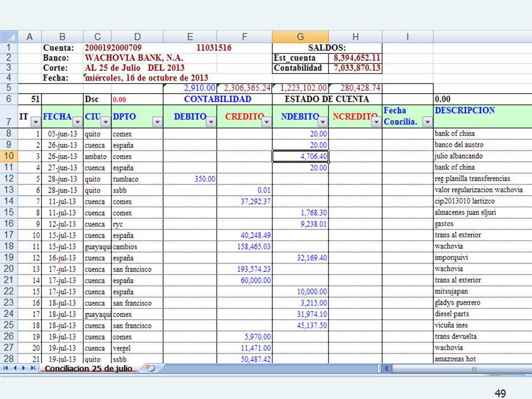532x399 pixels.
Task: Open the DPTO column filter dropdown
Action: point(157,121)
